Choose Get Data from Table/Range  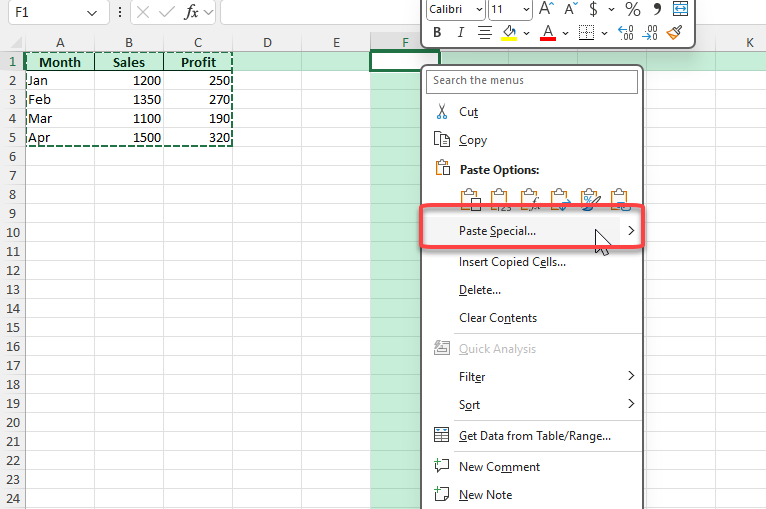532,436
